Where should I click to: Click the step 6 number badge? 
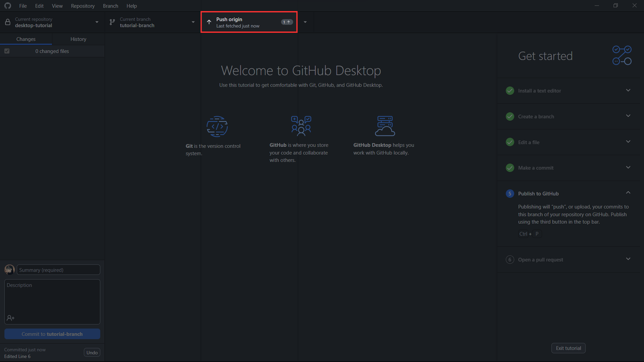510,260
